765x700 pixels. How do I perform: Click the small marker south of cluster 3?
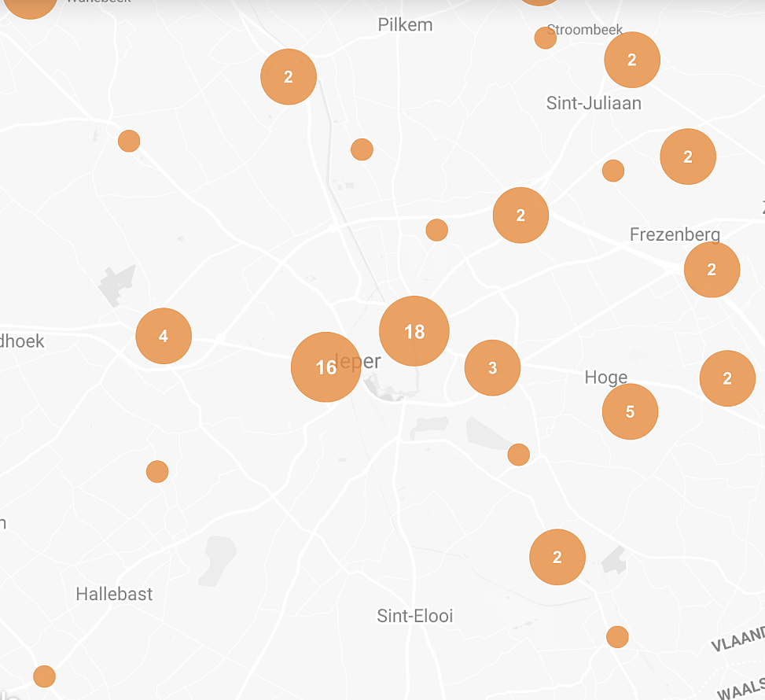[x=518, y=454]
